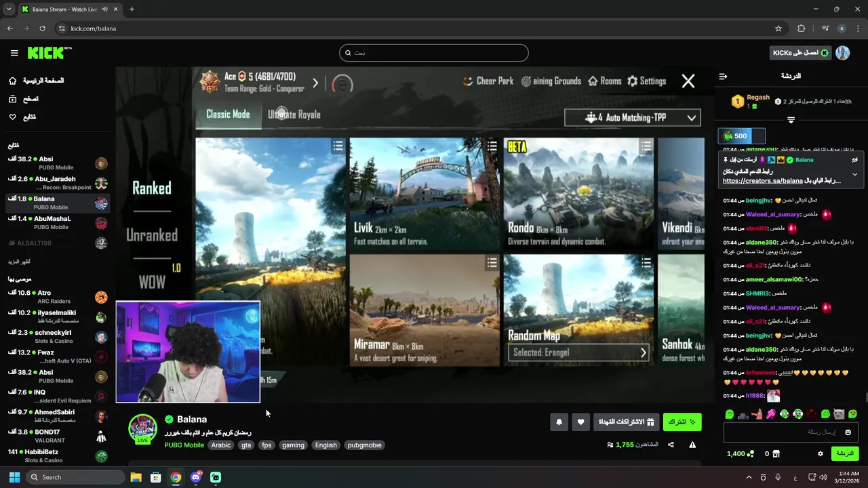The image size is (868, 488).
Task: Expand the show more link in sidebar
Action: pos(19,262)
